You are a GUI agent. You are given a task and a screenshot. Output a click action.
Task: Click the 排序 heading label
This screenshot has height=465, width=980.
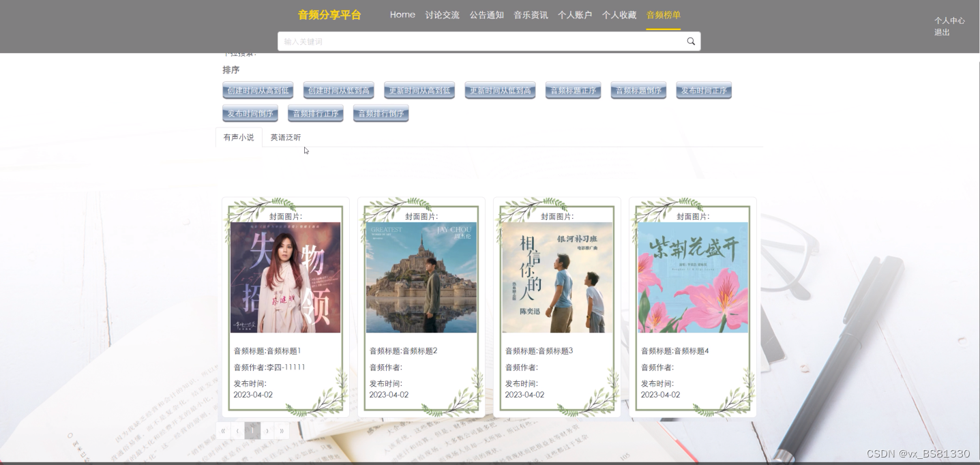pyautogui.click(x=231, y=70)
